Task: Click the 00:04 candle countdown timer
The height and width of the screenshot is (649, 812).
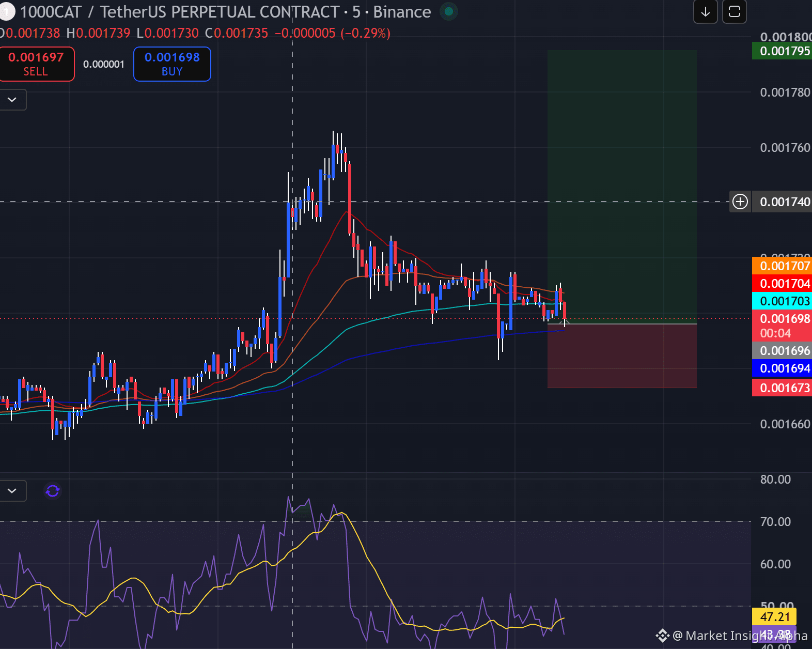Action: tap(775, 333)
